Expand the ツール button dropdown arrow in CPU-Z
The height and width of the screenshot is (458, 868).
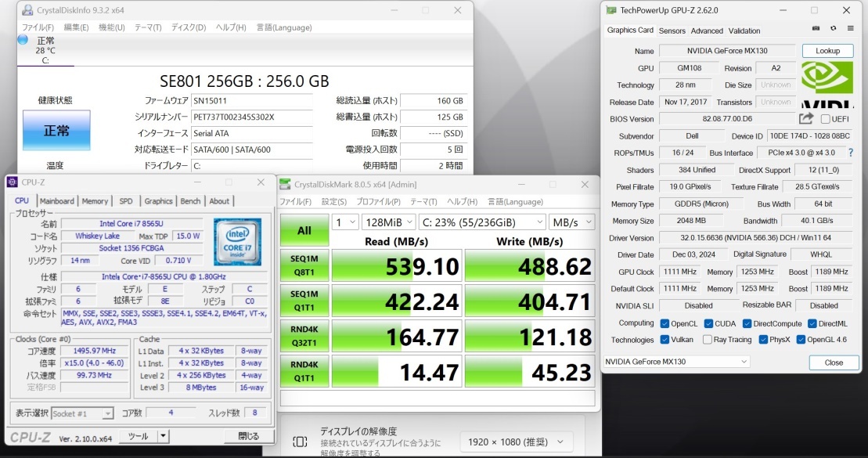tap(163, 436)
